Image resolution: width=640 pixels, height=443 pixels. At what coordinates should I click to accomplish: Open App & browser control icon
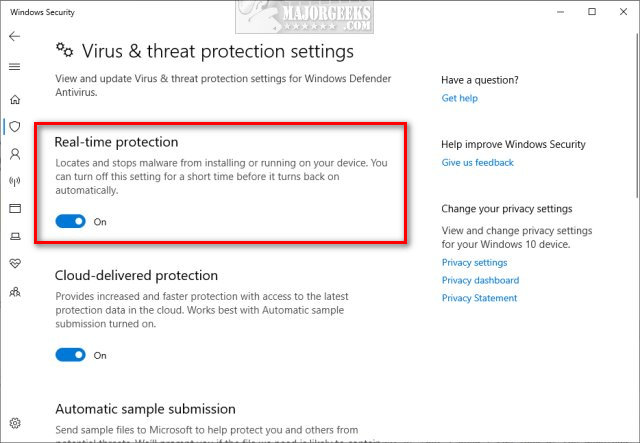pos(14,209)
